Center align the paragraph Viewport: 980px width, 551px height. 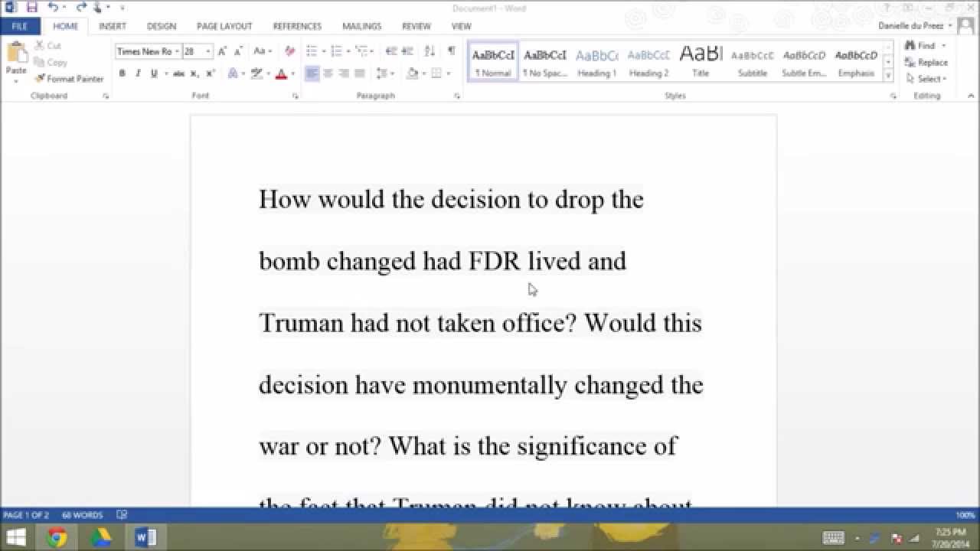[328, 73]
